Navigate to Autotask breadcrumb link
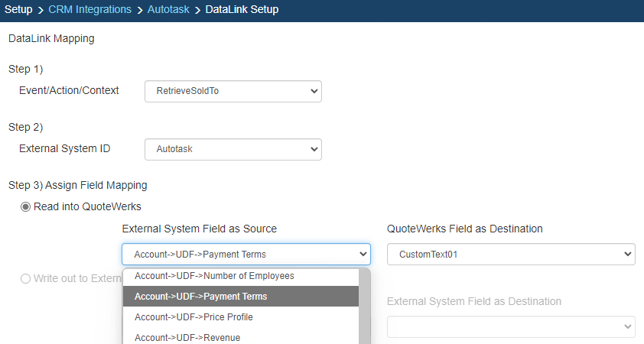Screen dimensions: 644x344 click(168, 10)
